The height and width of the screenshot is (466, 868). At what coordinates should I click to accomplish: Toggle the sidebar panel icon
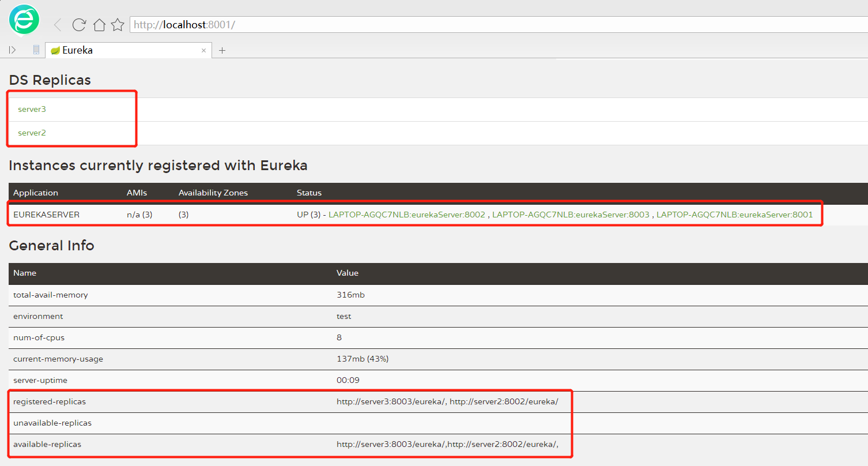[x=13, y=50]
